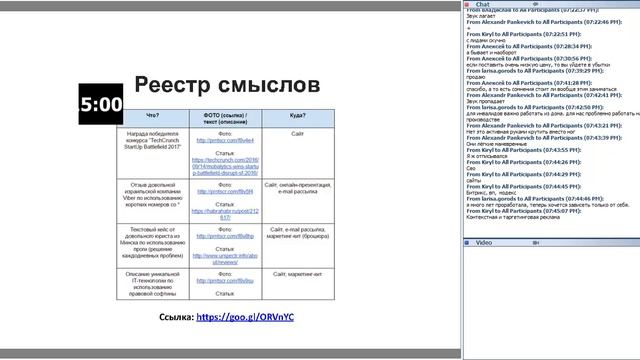This screenshot has height=360, width=640.
Task: Click the larisa.gorods header at 07:39:29 PM
Action: tap(535, 71)
